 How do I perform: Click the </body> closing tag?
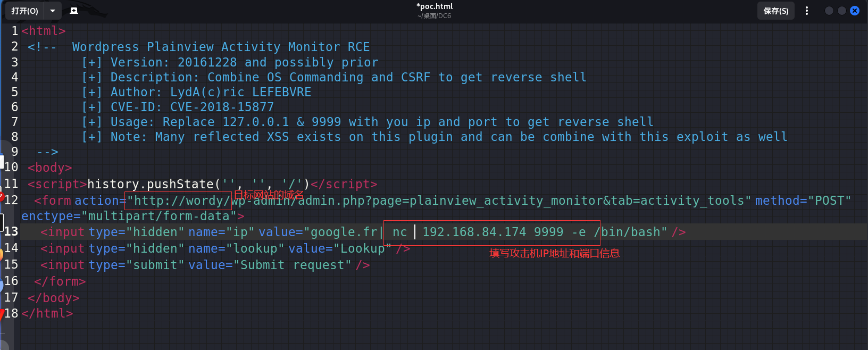click(53, 298)
